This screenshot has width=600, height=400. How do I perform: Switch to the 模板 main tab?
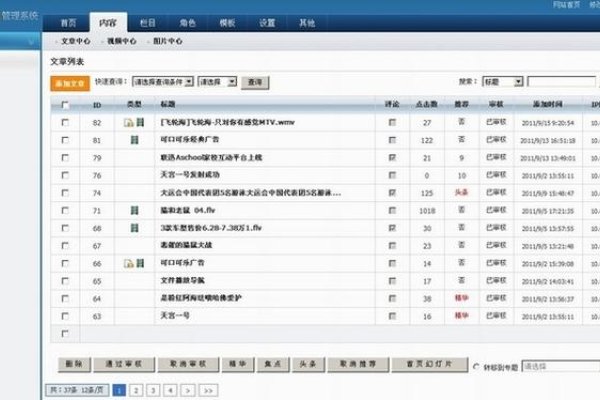[227, 23]
